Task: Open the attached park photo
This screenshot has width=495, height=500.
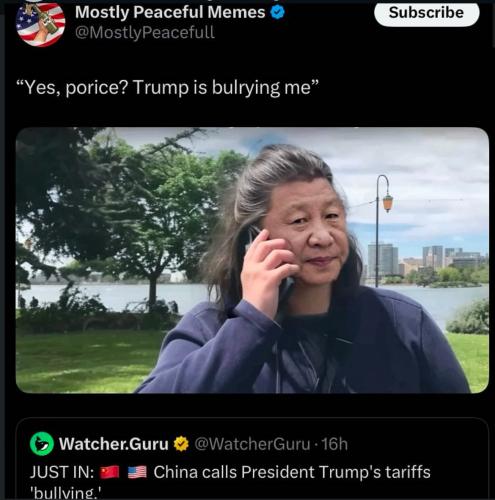Action: (252, 260)
